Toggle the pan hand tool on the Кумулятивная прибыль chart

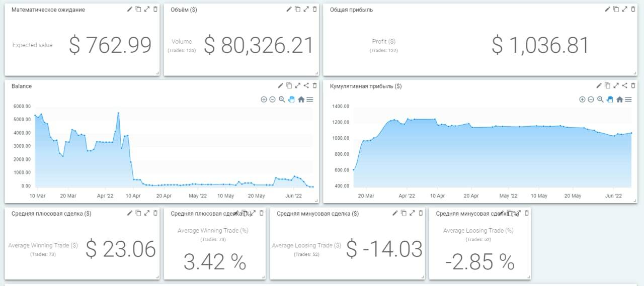click(609, 100)
